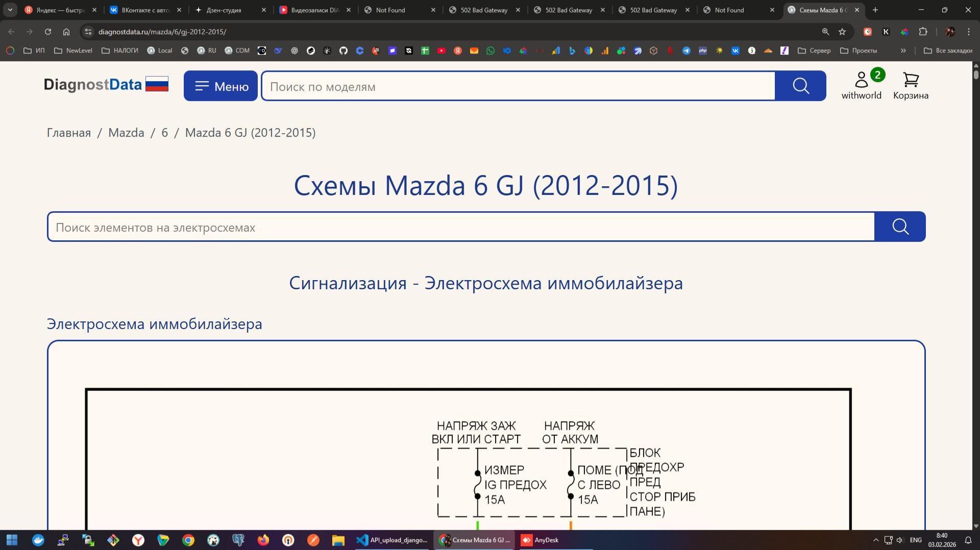
Task: Open the Сервер bookmarks folder
Action: coord(814,51)
